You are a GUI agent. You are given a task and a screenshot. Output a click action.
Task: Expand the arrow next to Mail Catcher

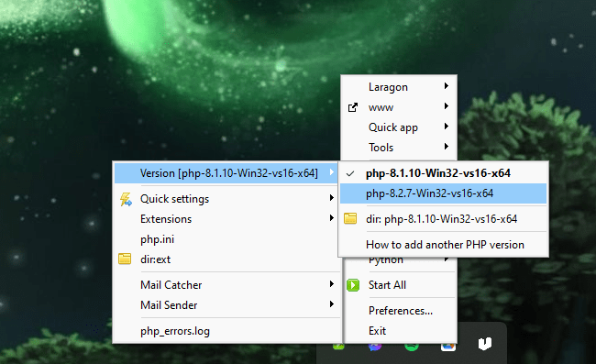(x=332, y=283)
